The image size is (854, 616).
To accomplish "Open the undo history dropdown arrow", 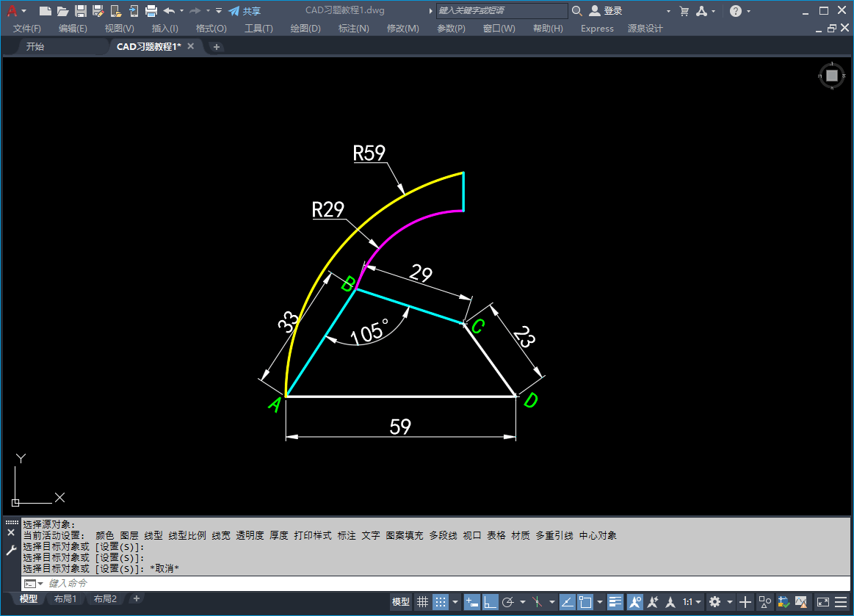I will click(182, 11).
